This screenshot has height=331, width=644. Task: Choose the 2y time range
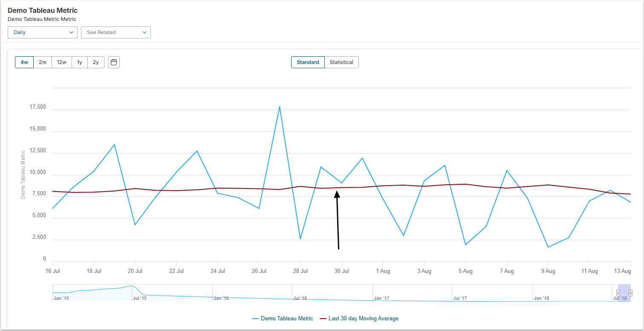pyautogui.click(x=96, y=62)
